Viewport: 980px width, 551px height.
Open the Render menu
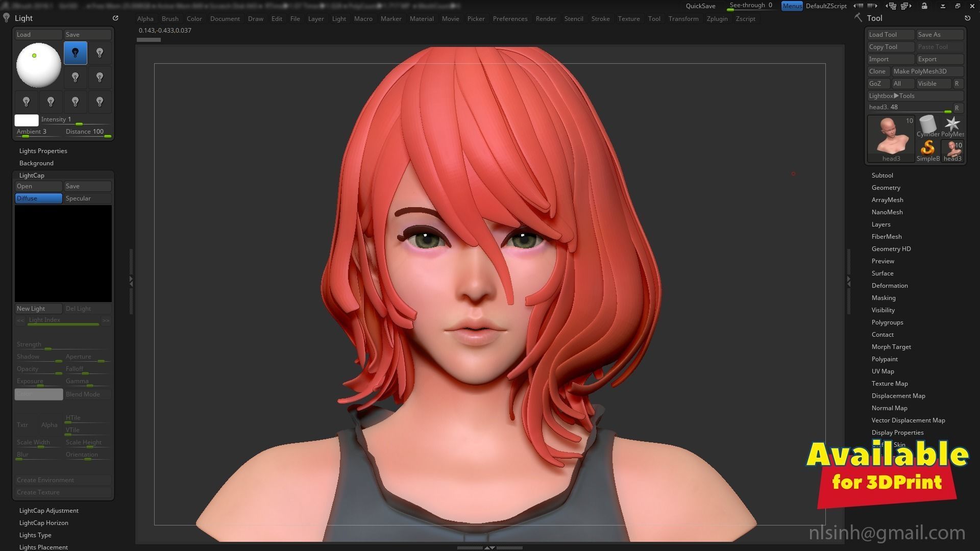click(x=546, y=19)
